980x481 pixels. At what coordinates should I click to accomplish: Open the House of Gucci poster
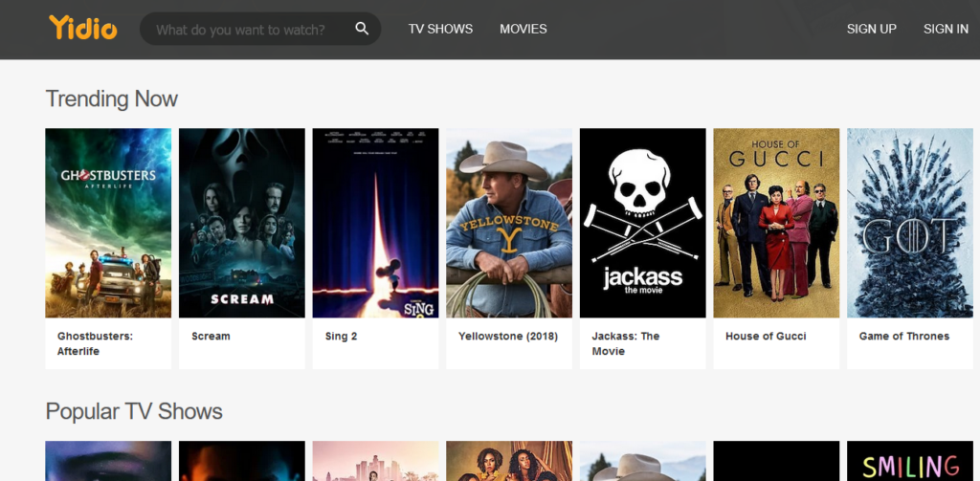(776, 223)
